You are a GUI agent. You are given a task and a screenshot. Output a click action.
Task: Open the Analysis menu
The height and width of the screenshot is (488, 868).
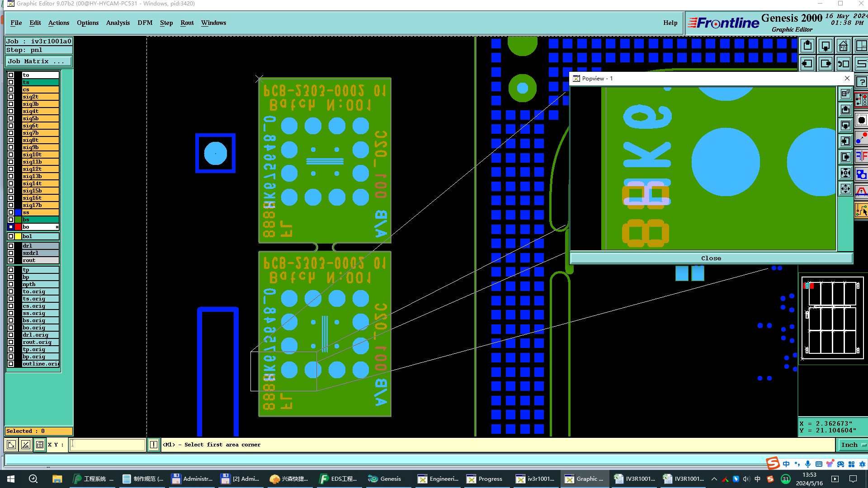point(118,23)
